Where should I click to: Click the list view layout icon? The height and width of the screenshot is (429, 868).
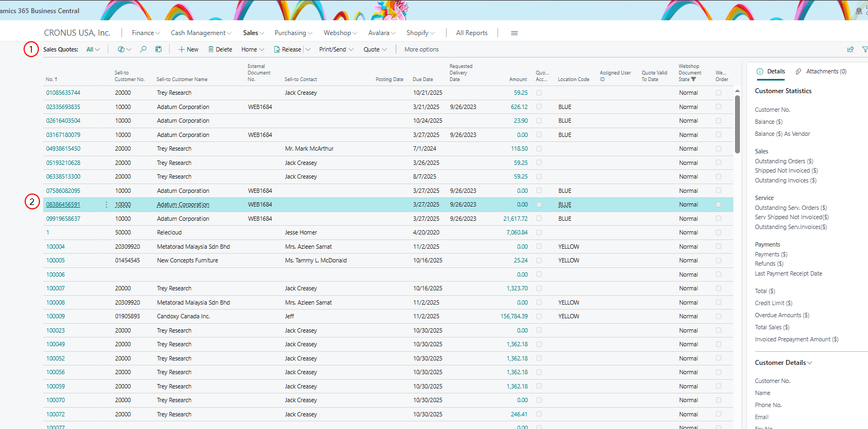click(x=159, y=49)
